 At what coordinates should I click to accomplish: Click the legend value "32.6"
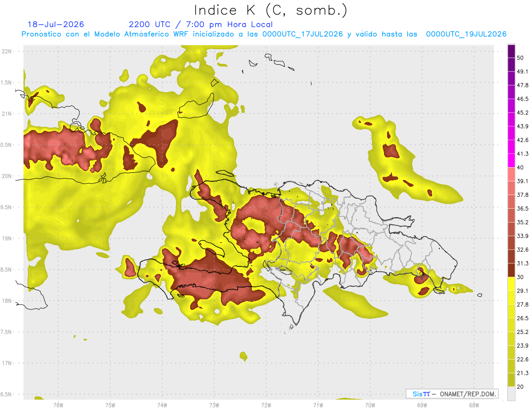[x=523, y=250]
